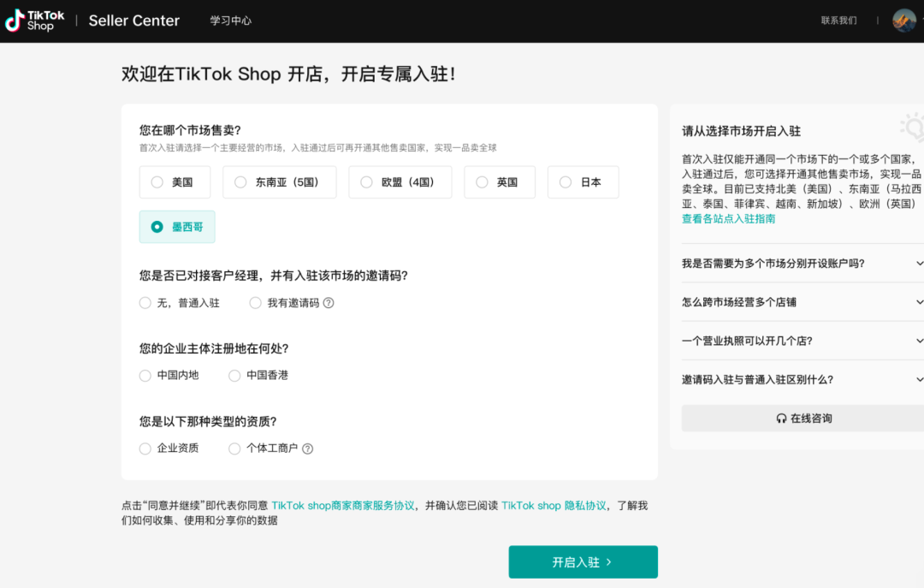Open 学习中心 in the top bar

(x=230, y=20)
